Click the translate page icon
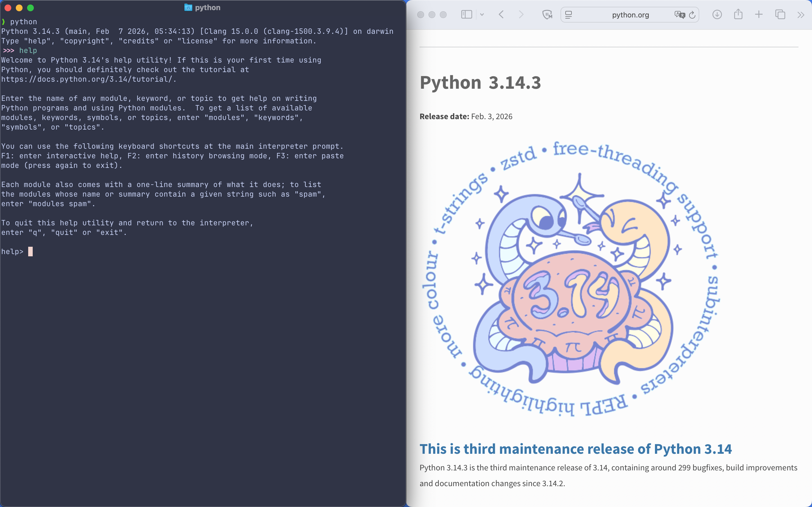The height and width of the screenshot is (507, 812). [679, 15]
